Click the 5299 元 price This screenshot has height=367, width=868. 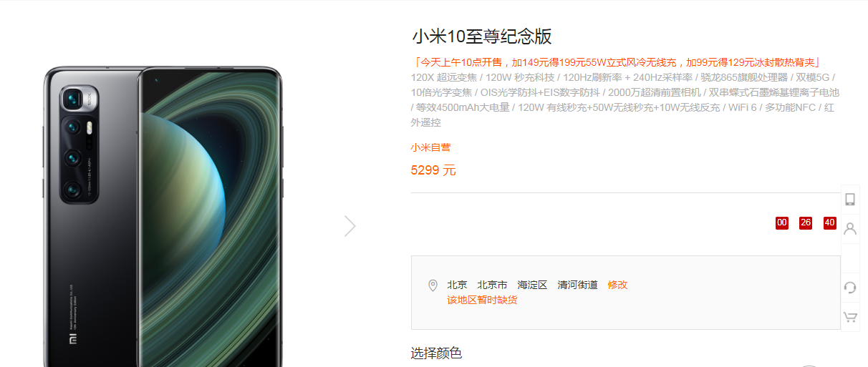pyautogui.click(x=433, y=170)
